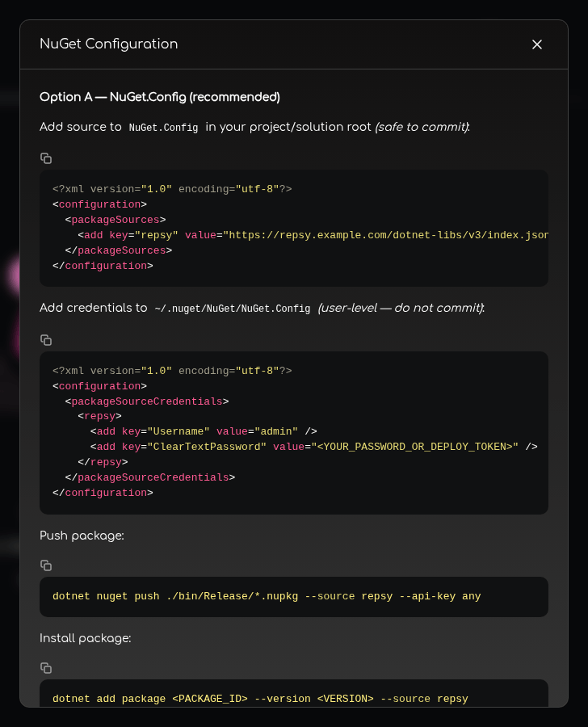Image resolution: width=588 pixels, height=727 pixels.
Task: Click the Username 'admin' credential line
Action: (x=204, y=431)
